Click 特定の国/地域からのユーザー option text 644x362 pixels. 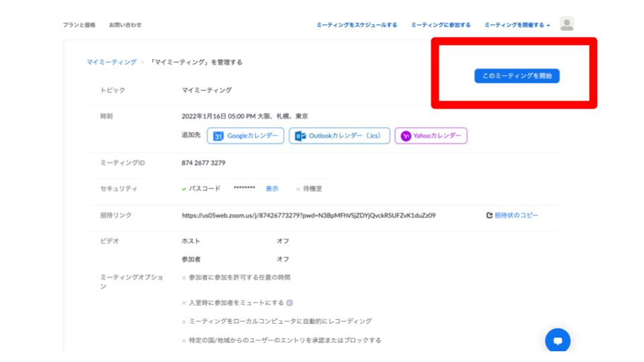(x=285, y=341)
